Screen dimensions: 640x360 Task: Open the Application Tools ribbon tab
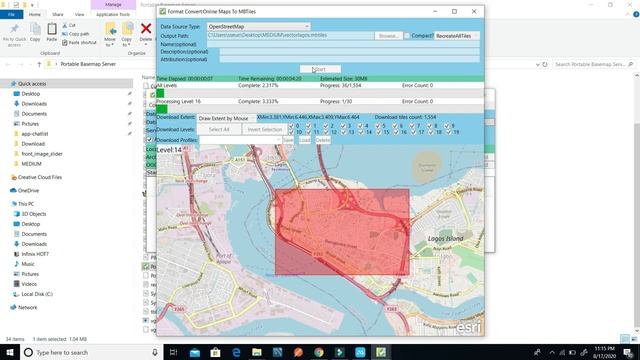click(x=113, y=14)
